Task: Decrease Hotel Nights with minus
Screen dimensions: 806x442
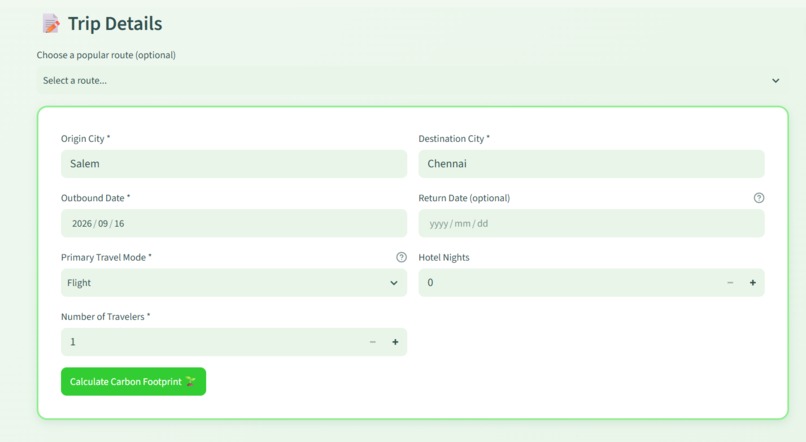Action: (730, 283)
